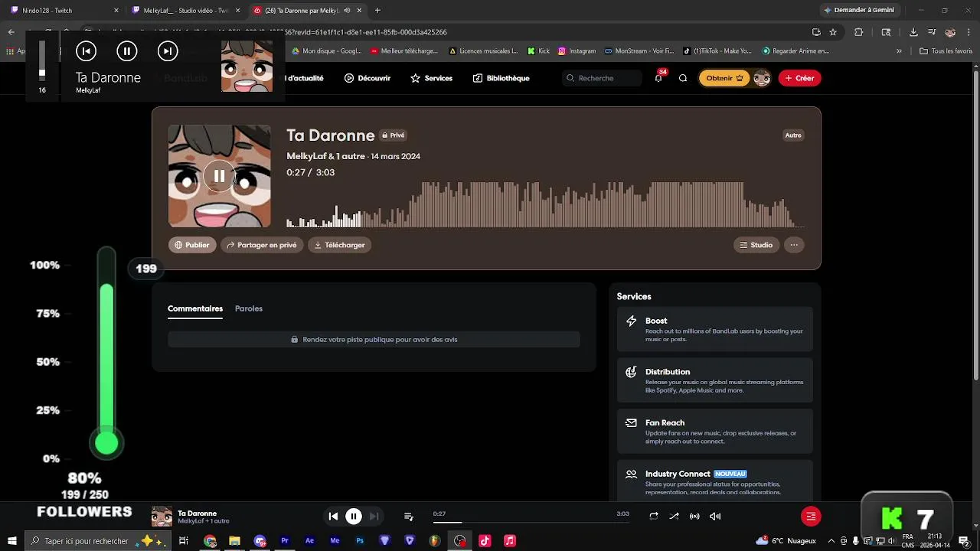Image resolution: width=980 pixels, height=551 pixels.
Task: Click the Télécharger button
Action: (x=339, y=245)
